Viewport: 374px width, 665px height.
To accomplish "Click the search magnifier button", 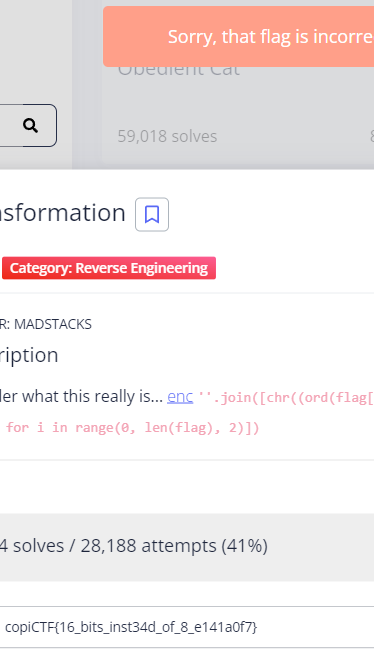I will (31, 126).
